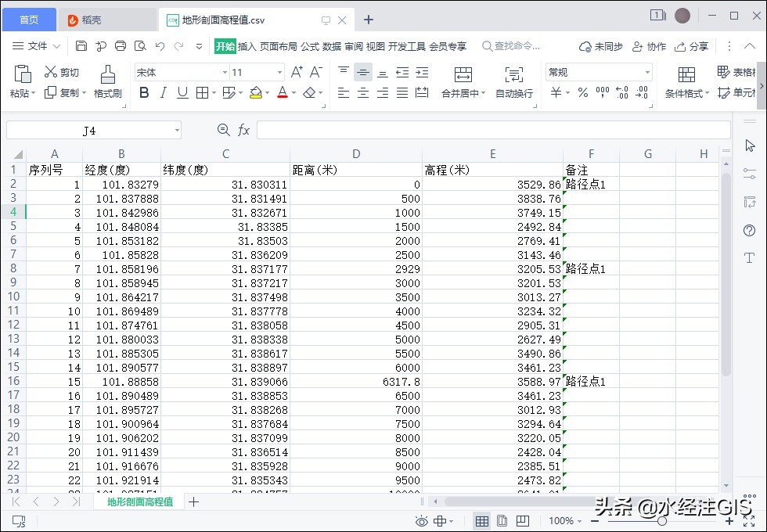Click the percent style icon
Image resolution: width=767 pixels, height=532 pixels.
click(x=582, y=93)
